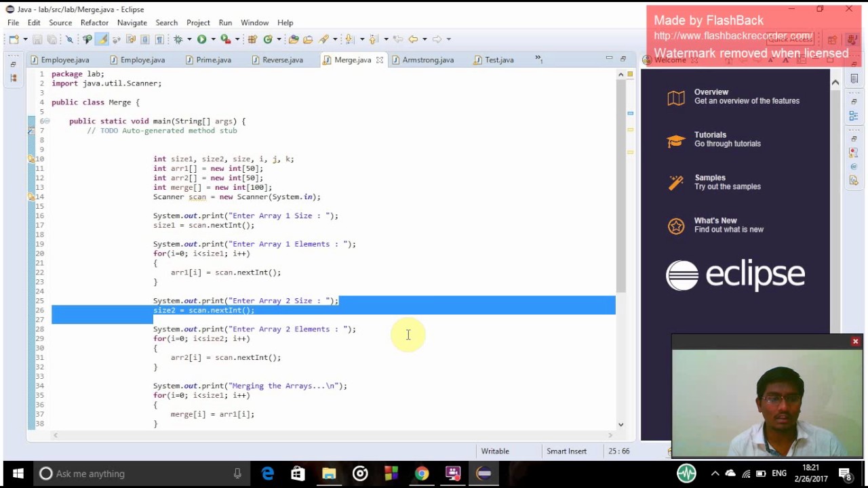Click the wand icon beside Samples
The height and width of the screenshot is (488, 868).
[676, 183]
